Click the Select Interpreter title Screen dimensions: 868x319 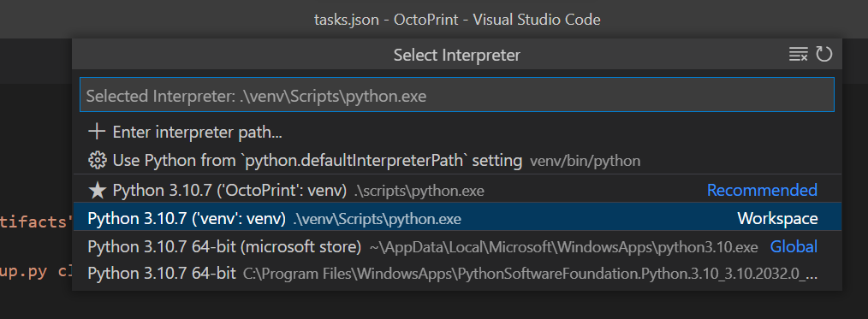pyautogui.click(x=457, y=55)
